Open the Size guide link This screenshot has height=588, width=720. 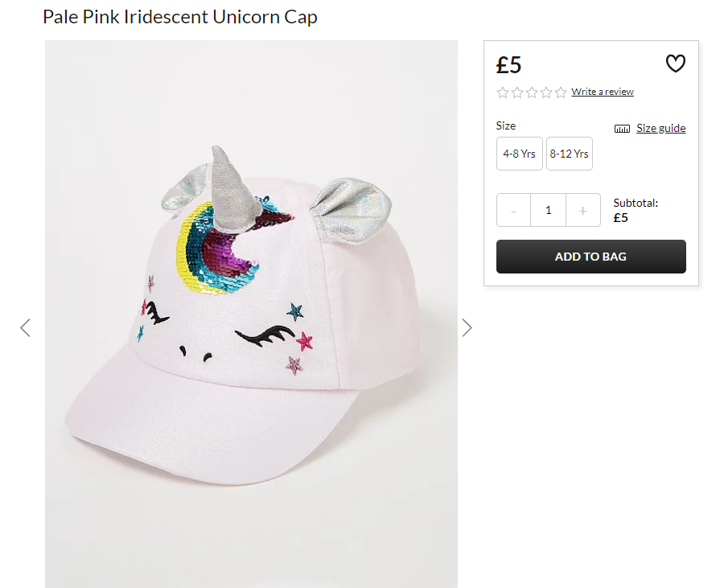tap(660, 128)
